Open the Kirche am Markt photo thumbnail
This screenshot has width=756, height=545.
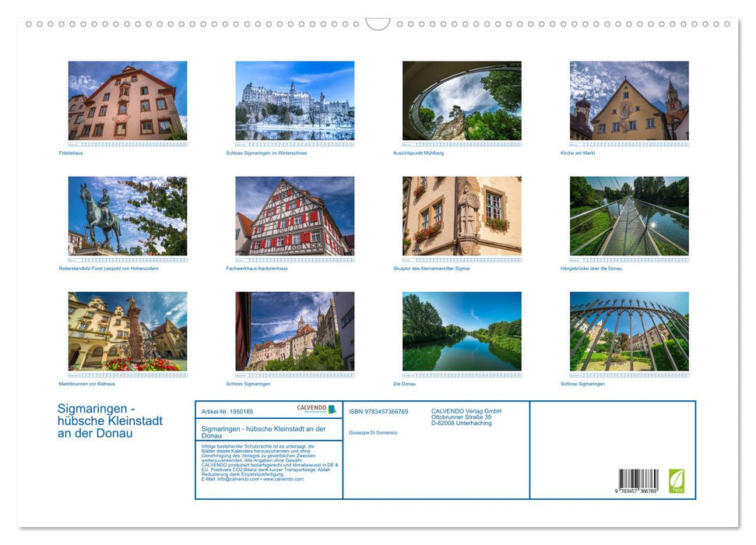[x=629, y=100]
